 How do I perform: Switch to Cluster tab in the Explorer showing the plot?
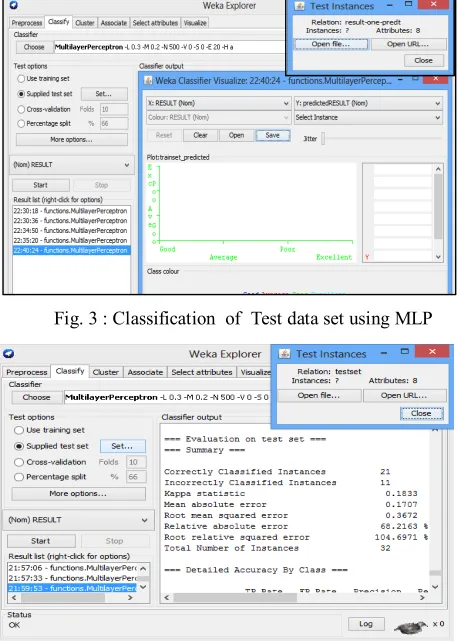point(85,23)
